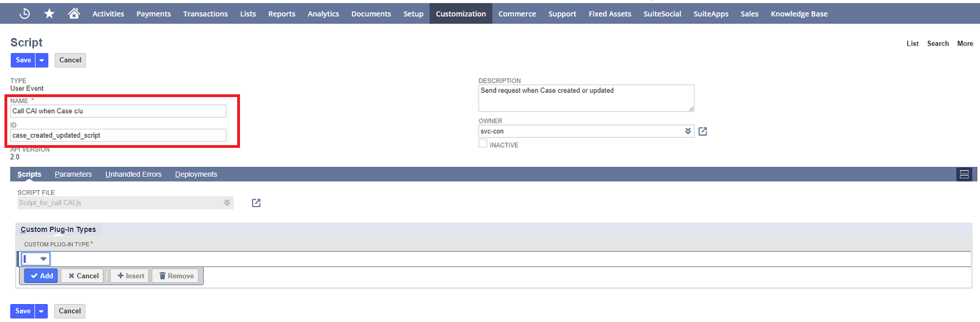Open the Fixed Assets menu

(x=609, y=14)
